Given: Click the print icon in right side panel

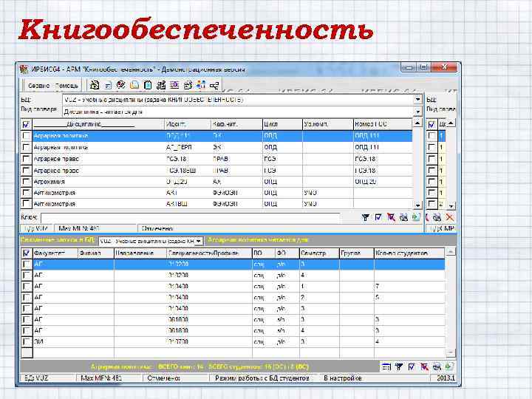Looking at the screenshot, I should [x=437, y=217].
